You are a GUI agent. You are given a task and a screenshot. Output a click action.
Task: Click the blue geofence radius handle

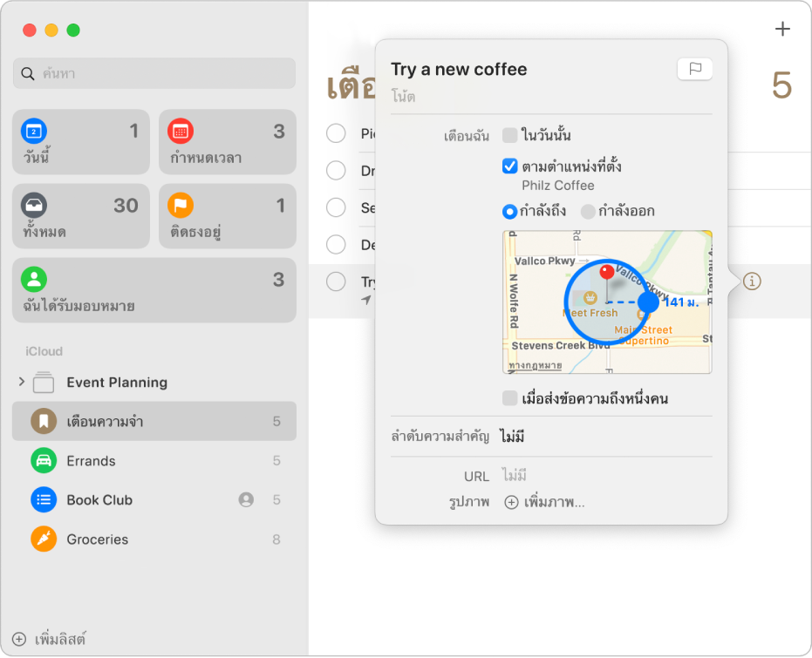(648, 302)
